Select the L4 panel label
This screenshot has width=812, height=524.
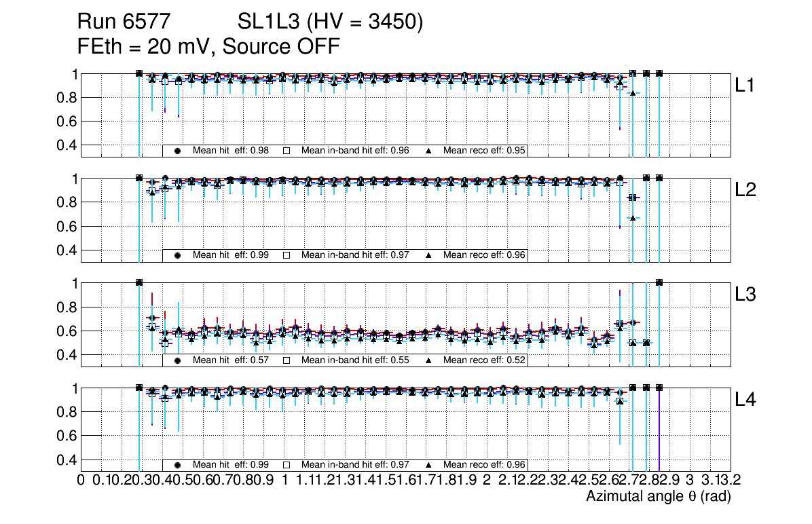(x=745, y=400)
